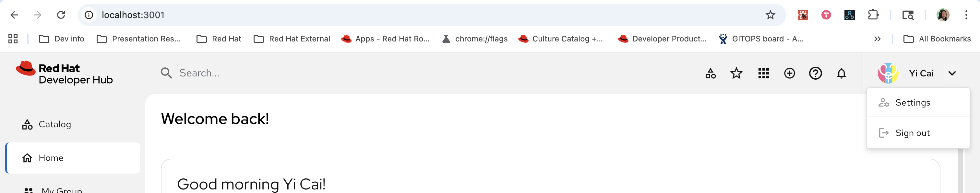Open the Chrome extensions puzzle icon
Screen dimensions: 980x193
873,15
